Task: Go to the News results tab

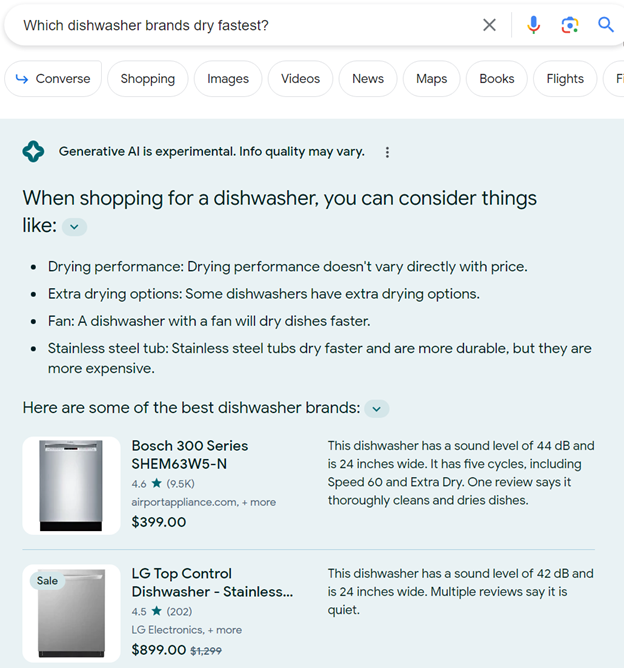Action: pyautogui.click(x=368, y=79)
